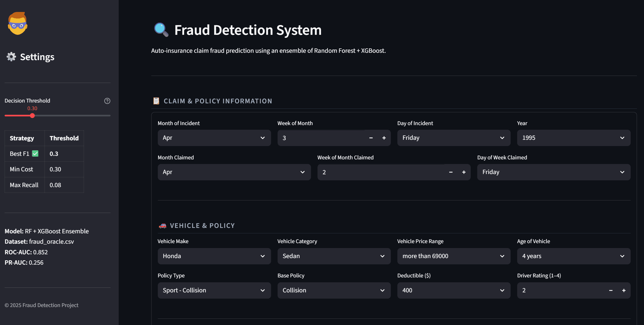This screenshot has height=325, width=644.
Task: Click the 0.30 slider value label
Action: [32, 108]
